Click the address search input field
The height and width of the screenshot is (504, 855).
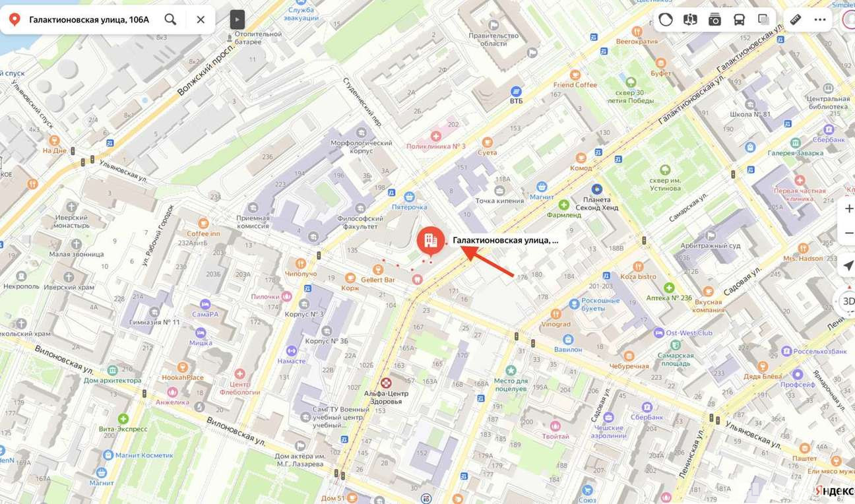click(x=89, y=20)
